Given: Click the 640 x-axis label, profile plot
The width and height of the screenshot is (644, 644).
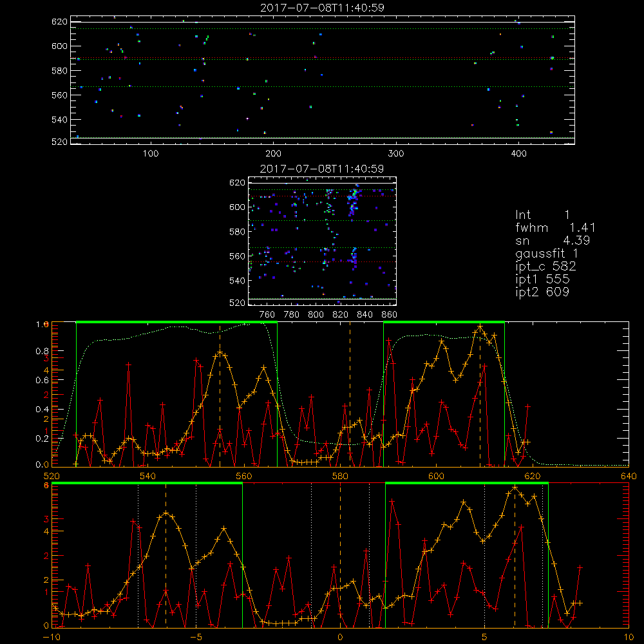Looking at the screenshot, I should point(629,476).
